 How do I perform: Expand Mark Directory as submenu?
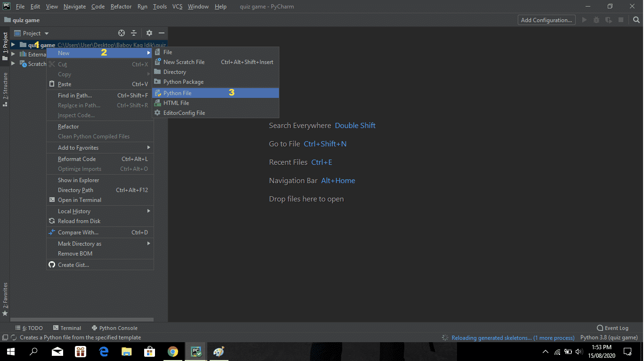[81, 243]
